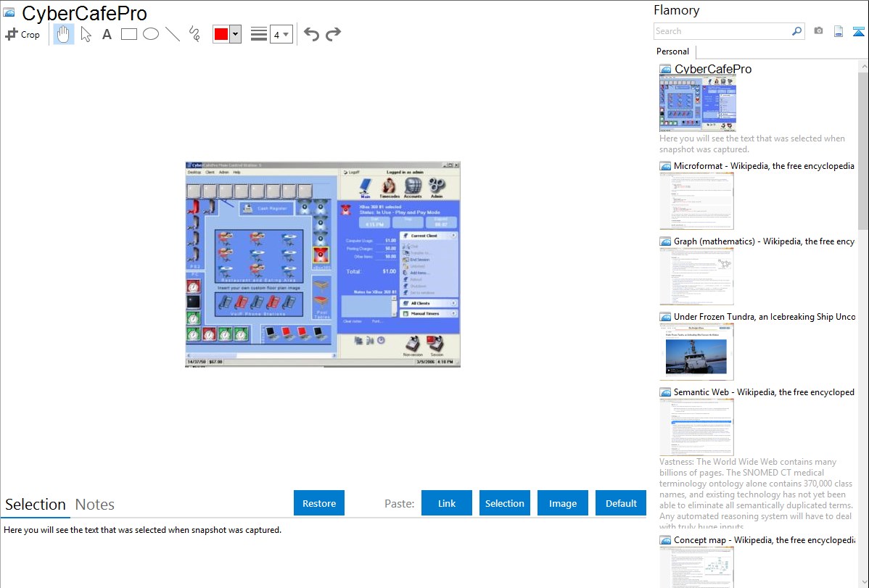Open the Under Frozen Tundra ship thumbnail

pyautogui.click(x=696, y=352)
